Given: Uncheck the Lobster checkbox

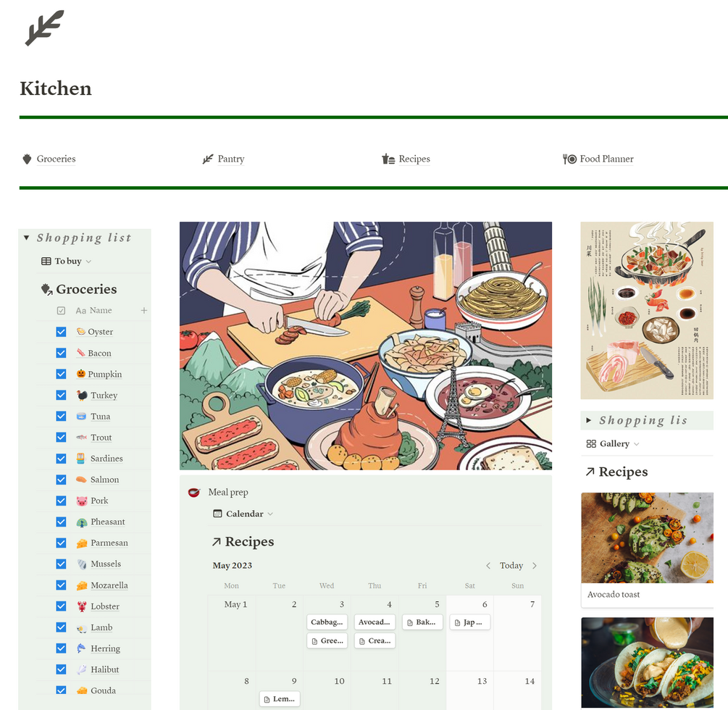Looking at the screenshot, I should [61, 606].
